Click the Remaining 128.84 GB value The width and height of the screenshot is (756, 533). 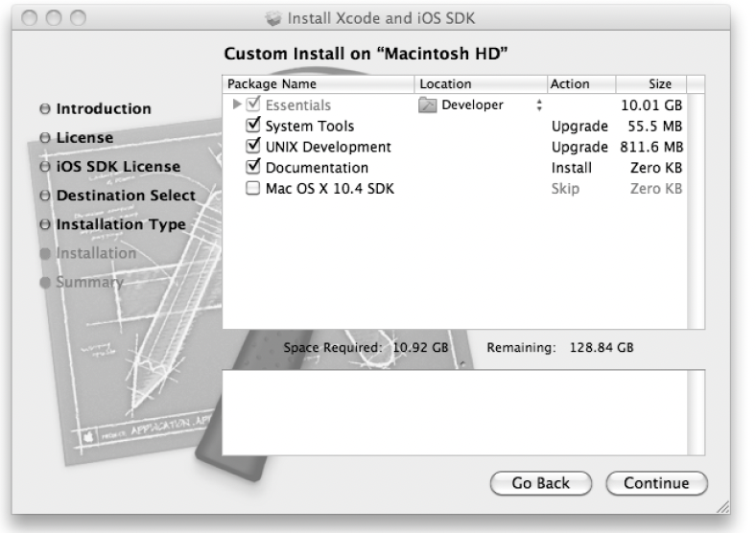click(602, 347)
